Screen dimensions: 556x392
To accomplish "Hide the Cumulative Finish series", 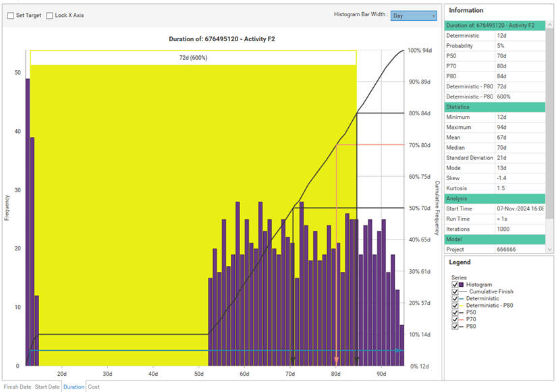I will tap(455, 291).
